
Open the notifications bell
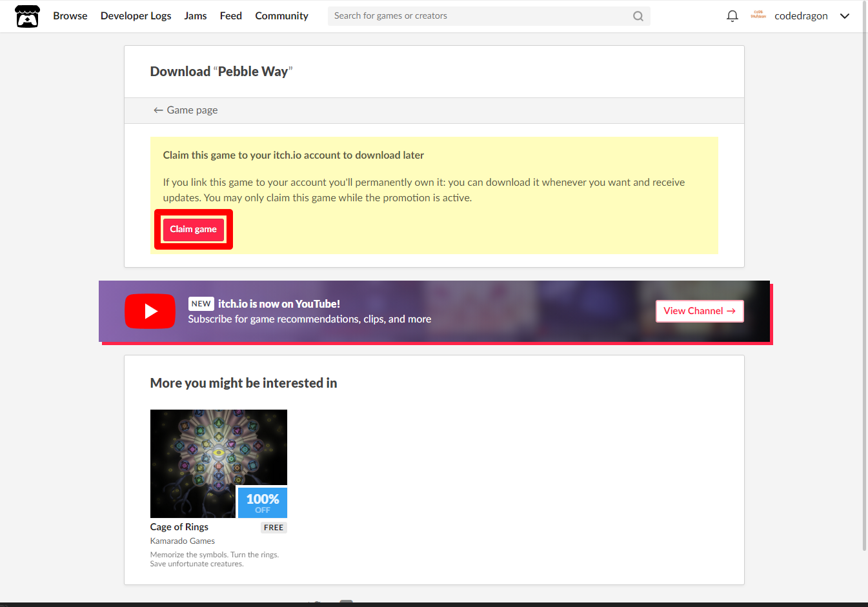pyautogui.click(x=732, y=16)
